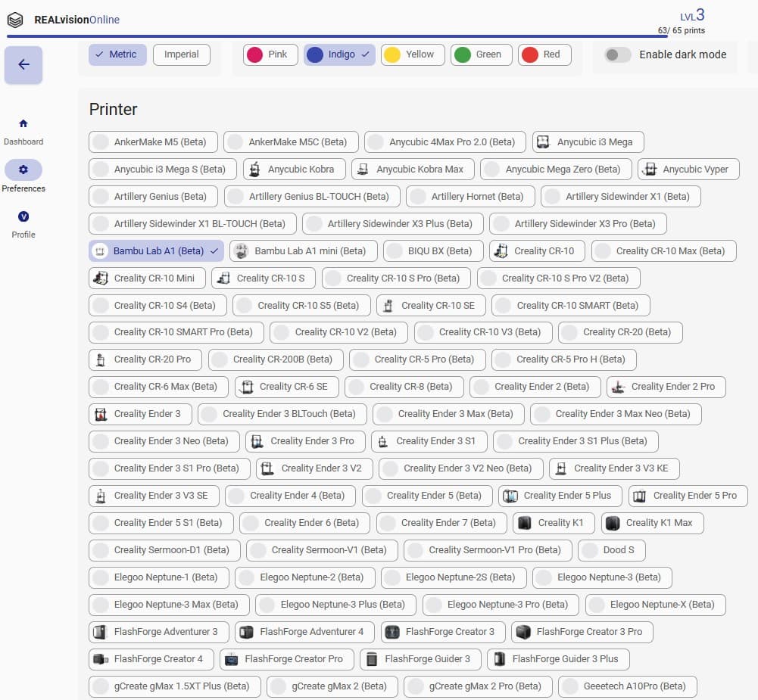The image size is (758, 700).
Task: Click the prints progress bar
Action: [x=337, y=36]
